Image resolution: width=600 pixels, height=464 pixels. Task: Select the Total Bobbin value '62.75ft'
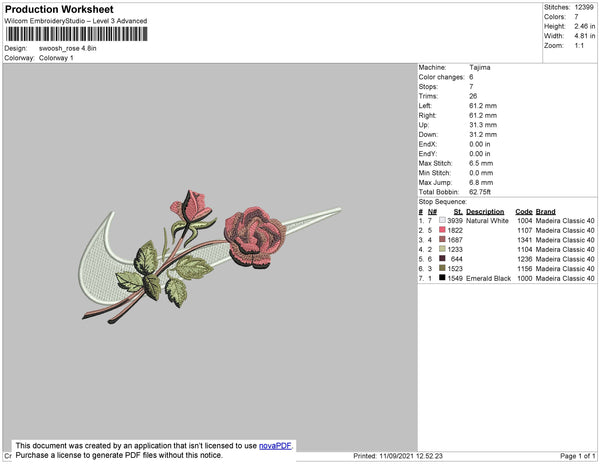[480, 192]
